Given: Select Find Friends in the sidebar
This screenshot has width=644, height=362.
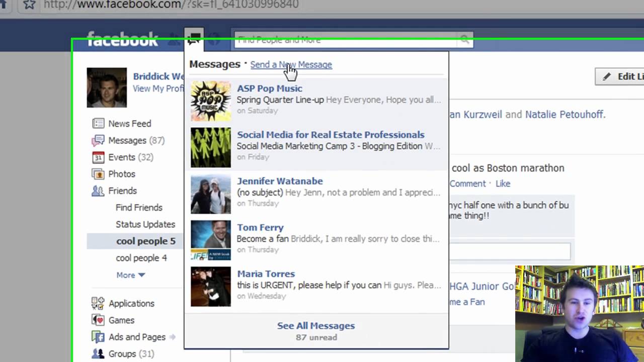Looking at the screenshot, I should pos(139,208).
